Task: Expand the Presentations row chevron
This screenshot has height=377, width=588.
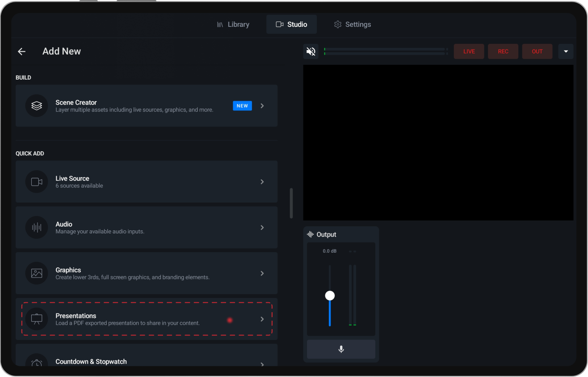Action: [x=262, y=319]
